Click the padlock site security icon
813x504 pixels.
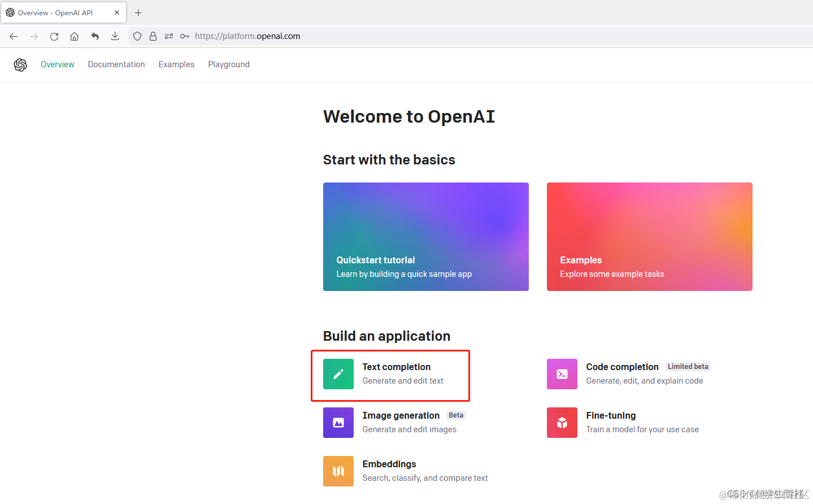[153, 36]
